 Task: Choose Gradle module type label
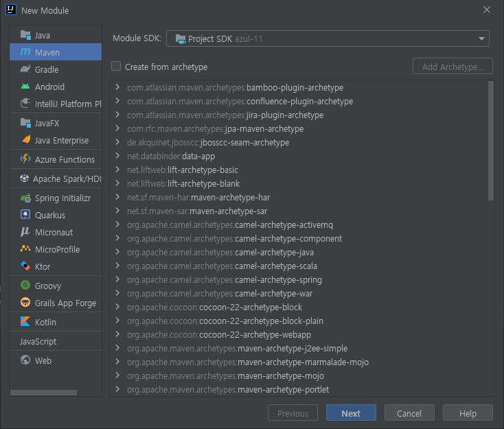point(47,69)
